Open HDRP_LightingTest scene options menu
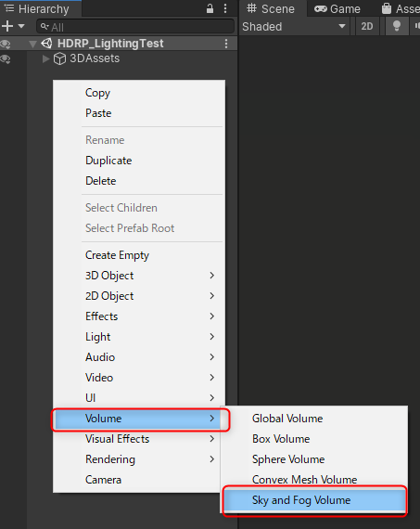 tap(226, 44)
